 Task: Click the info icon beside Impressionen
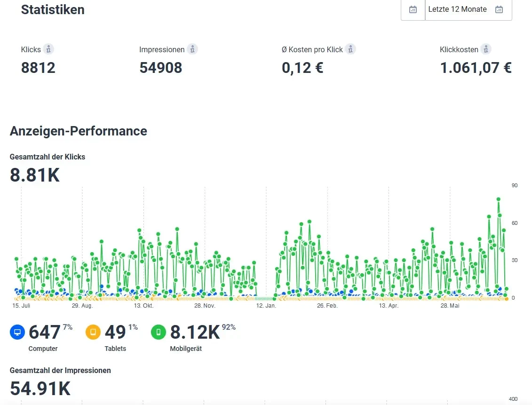tap(192, 49)
